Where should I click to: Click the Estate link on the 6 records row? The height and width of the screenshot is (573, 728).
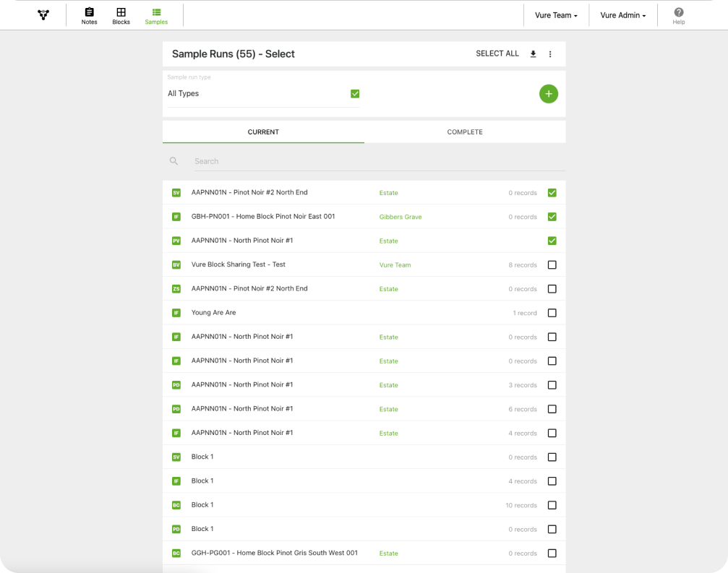(389, 409)
